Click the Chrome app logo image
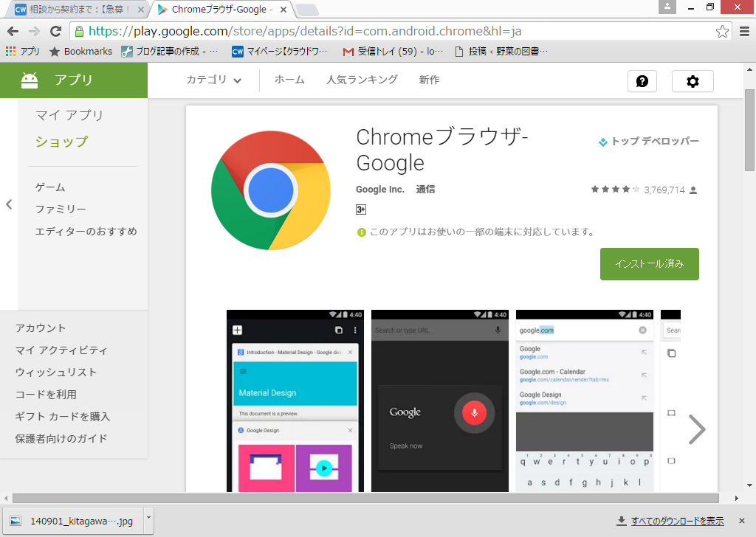Viewport: 756px width, 537px height. 270,190
